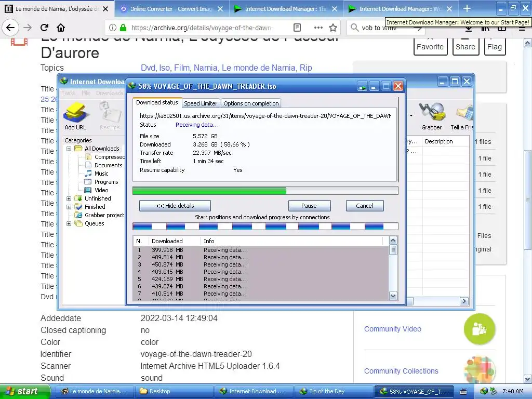This screenshot has width=532, height=399.
Task: Click the Share button on archive page
Action: [465, 46]
